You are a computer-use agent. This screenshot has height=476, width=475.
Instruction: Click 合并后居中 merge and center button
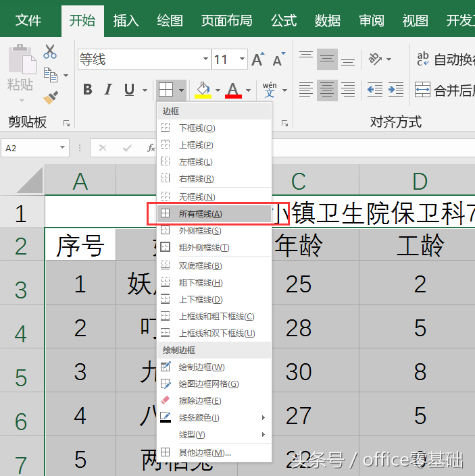point(445,90)
